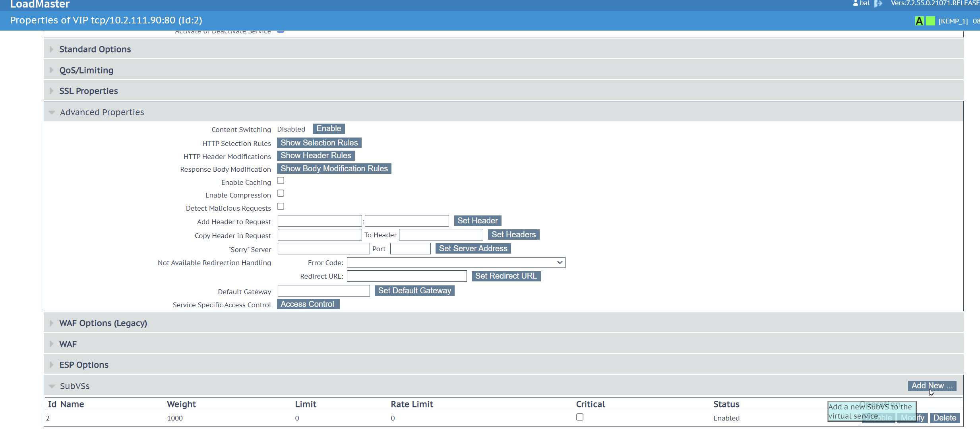
Task: Click Show Selection Rules
Action: [319, 143]
